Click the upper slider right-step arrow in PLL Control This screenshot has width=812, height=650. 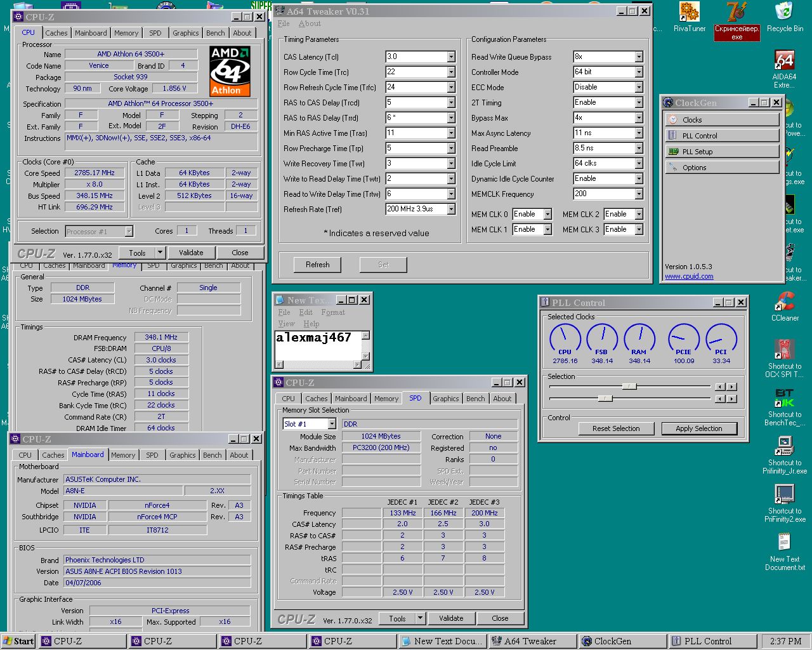731,387
